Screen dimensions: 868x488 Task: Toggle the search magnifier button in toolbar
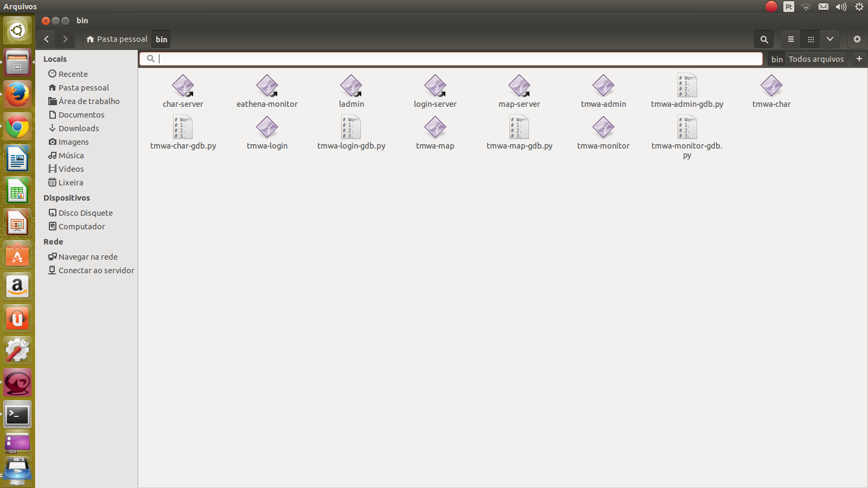point(764,39)
